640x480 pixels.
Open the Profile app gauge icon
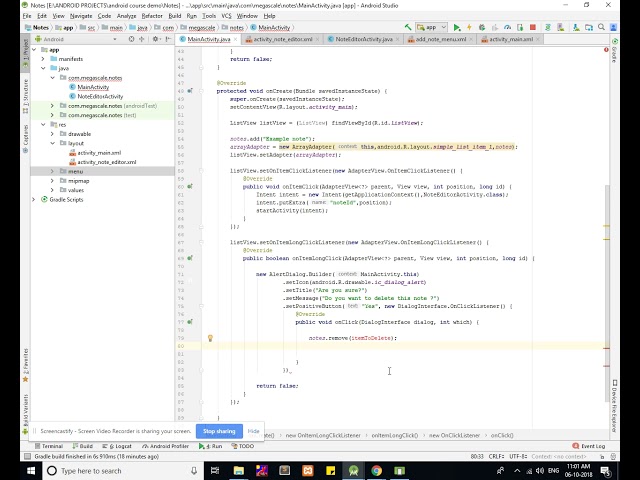(507, 27)
